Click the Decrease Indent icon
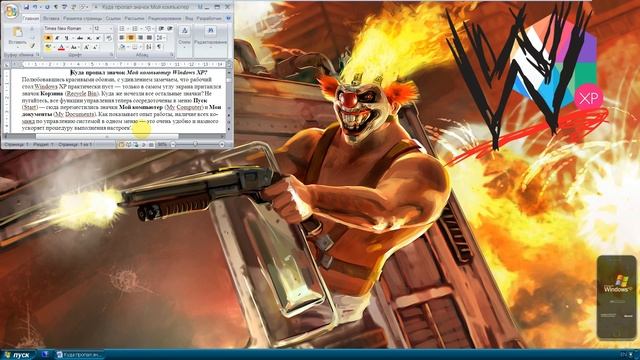This screenshot has height=360, width=640. (162, 28)
